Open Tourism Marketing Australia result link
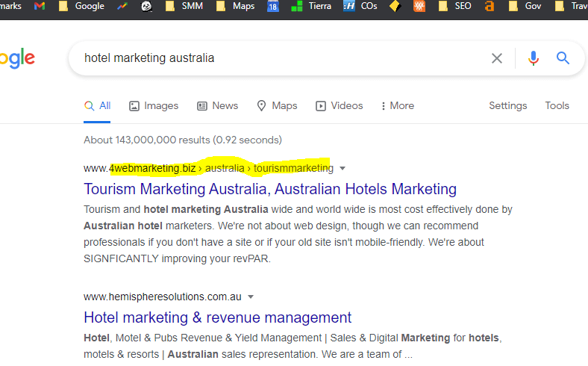The image size is (588, 366). [270, 189]
